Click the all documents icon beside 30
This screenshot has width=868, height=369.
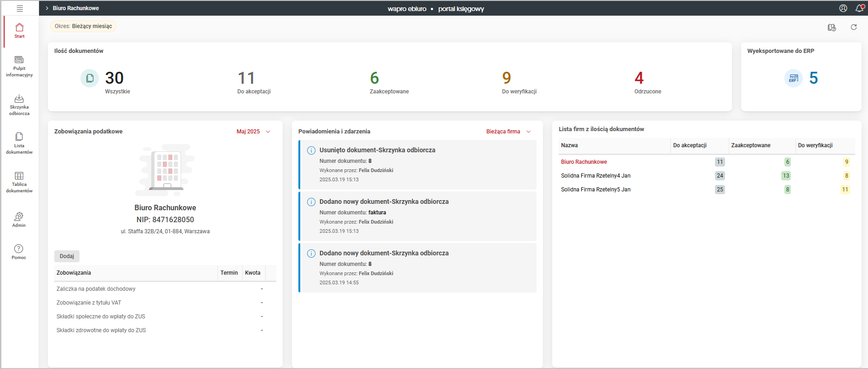click(90, 78)
